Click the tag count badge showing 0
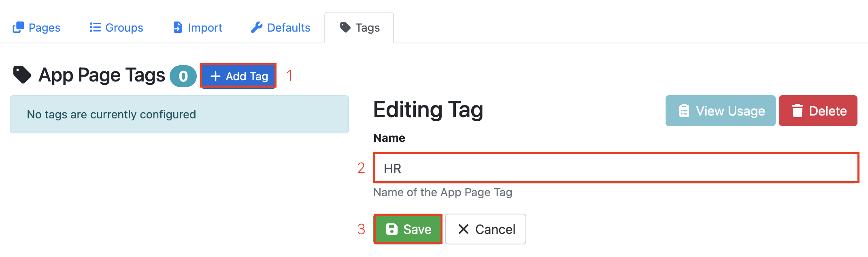 coord(183,76)
